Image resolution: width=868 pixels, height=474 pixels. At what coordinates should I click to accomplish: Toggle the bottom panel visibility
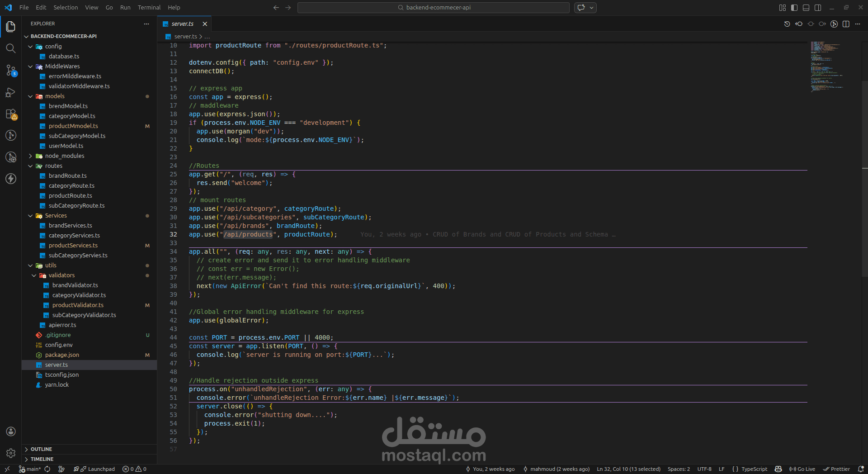click(x=806, y=8)
